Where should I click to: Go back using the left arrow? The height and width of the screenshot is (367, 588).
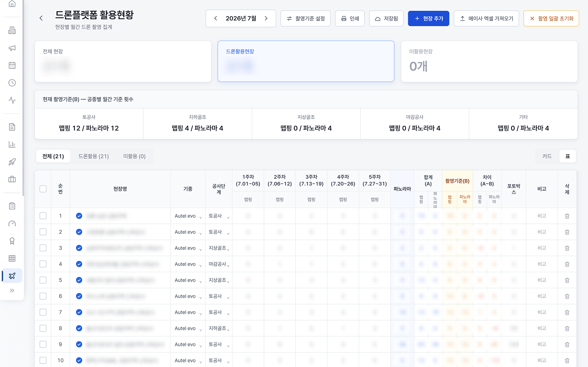(41, 18)
